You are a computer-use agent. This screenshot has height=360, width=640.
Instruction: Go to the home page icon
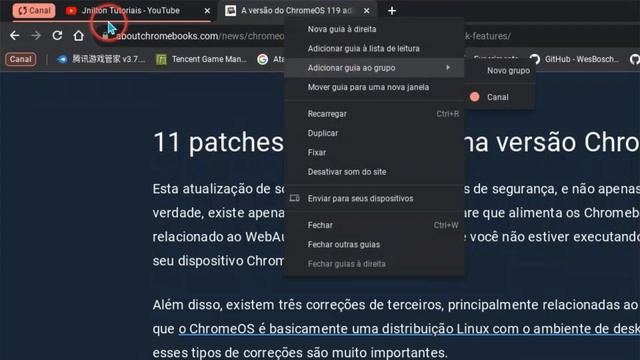coord(78,36)
